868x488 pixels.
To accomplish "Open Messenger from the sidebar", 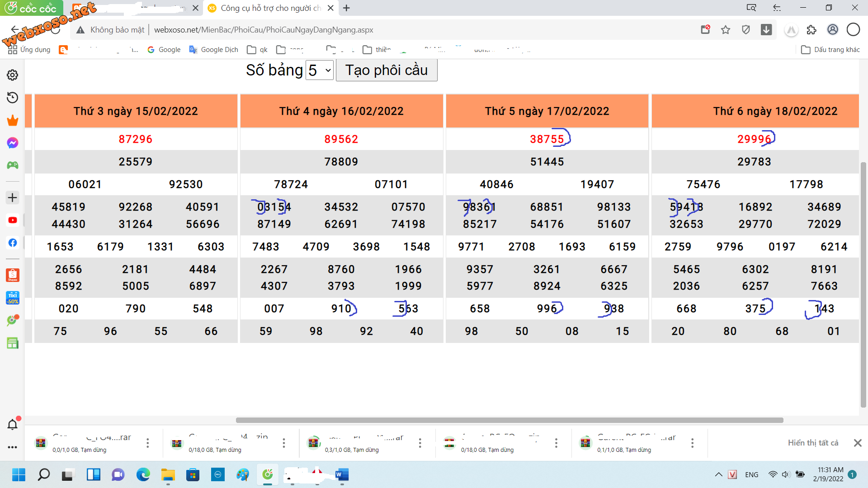I will (x=13, y=143).
